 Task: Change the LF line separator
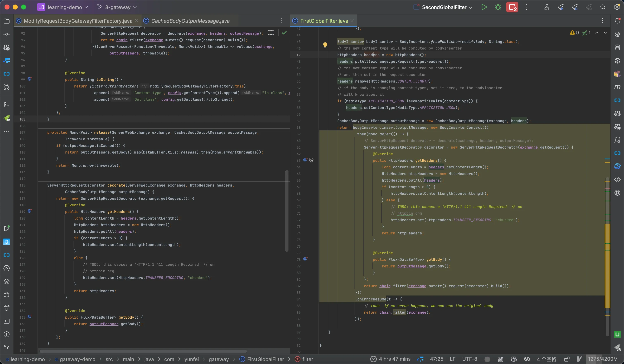452,359
